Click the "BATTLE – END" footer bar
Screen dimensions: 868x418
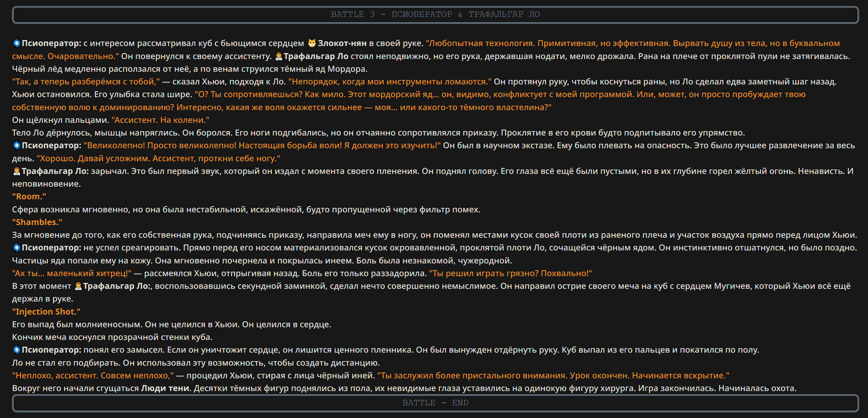[x=435, y=403]
